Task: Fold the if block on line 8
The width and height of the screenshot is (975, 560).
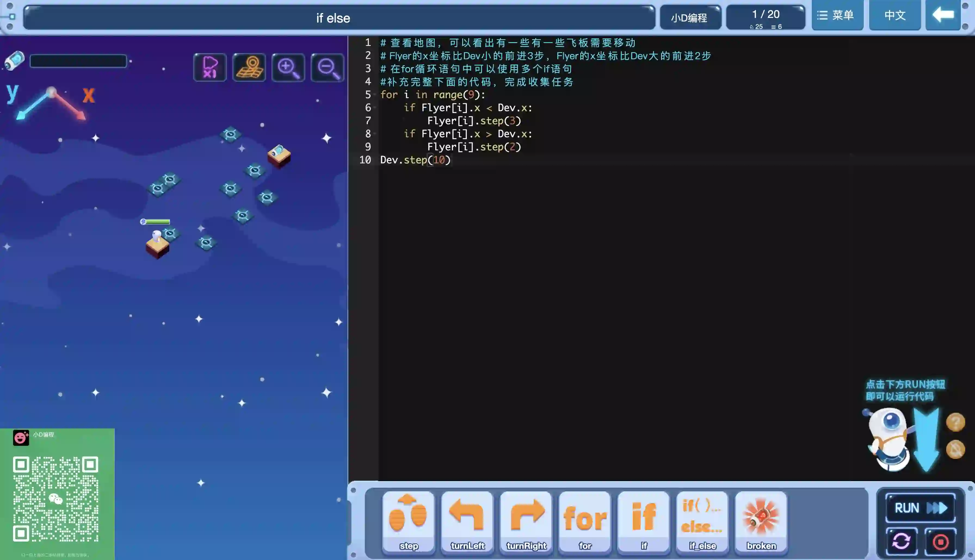Action: 375,134
